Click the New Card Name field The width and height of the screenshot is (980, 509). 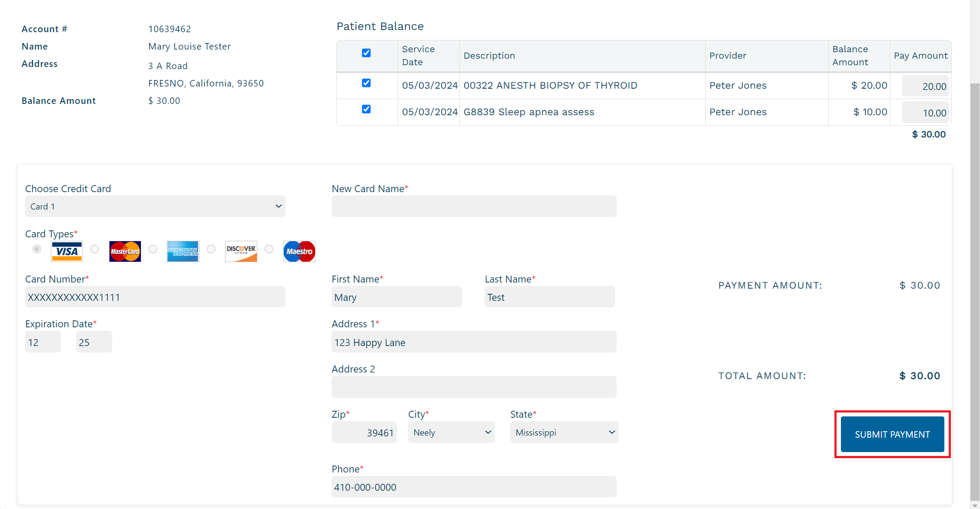tap(474, 206)
